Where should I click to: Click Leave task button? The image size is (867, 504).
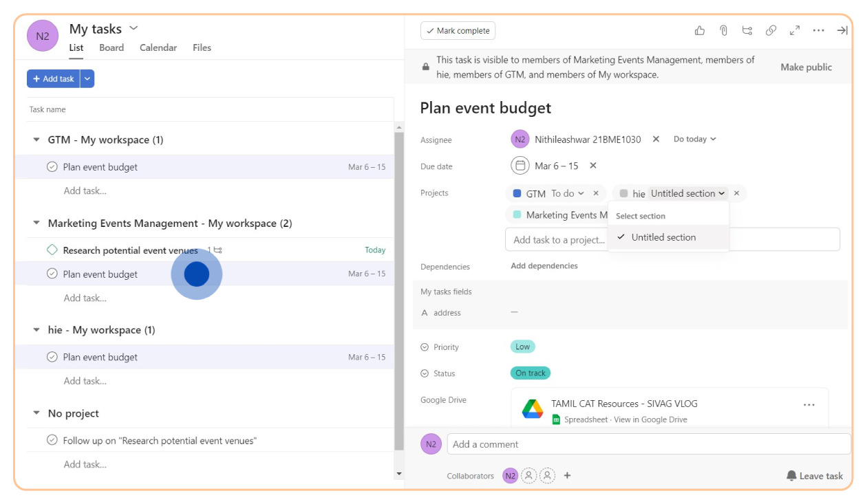point(815,476)
